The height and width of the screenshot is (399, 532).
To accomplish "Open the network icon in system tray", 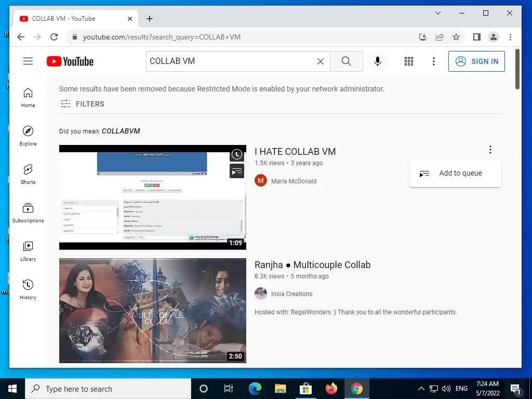I will pos(434,389).
